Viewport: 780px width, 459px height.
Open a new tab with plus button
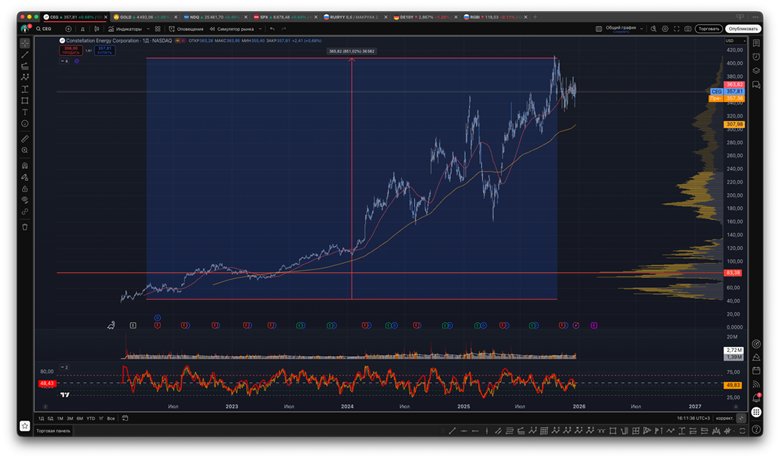pyautogui.click(x=535, y=17)
